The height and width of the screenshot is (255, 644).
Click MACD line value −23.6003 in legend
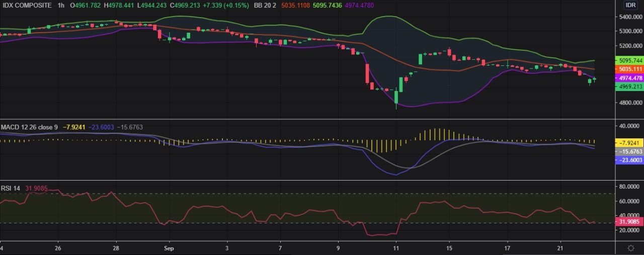(x=102, y=127)
